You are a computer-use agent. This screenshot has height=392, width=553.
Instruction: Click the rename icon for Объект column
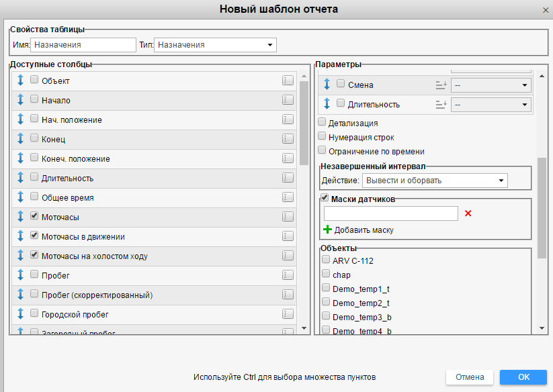click(288, 81)
